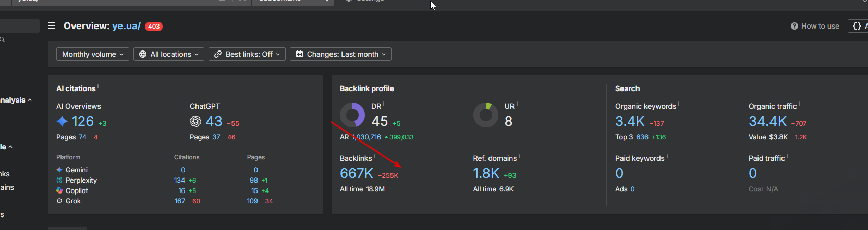Click the AI citations info icon
Viewport: 868px width, 230px height.
pyautogui.click(x=97, y=86)
